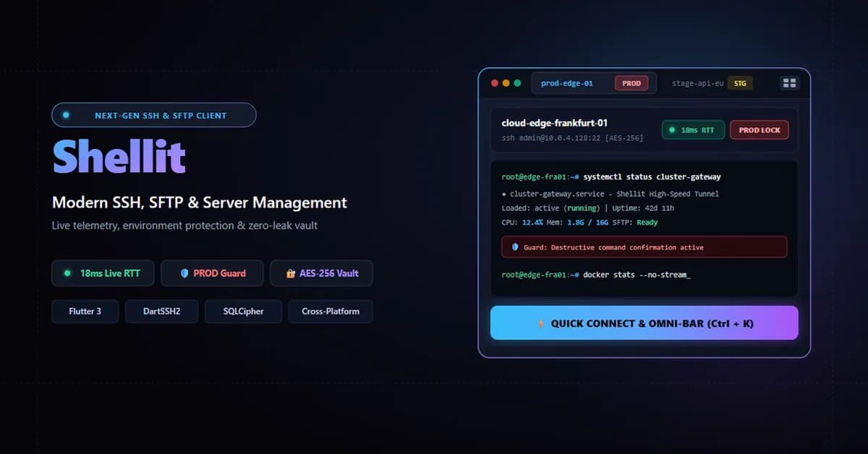868x454 pixels.
Task: Click the shield icon in PROD Guard badge
Action: (184, 273)
